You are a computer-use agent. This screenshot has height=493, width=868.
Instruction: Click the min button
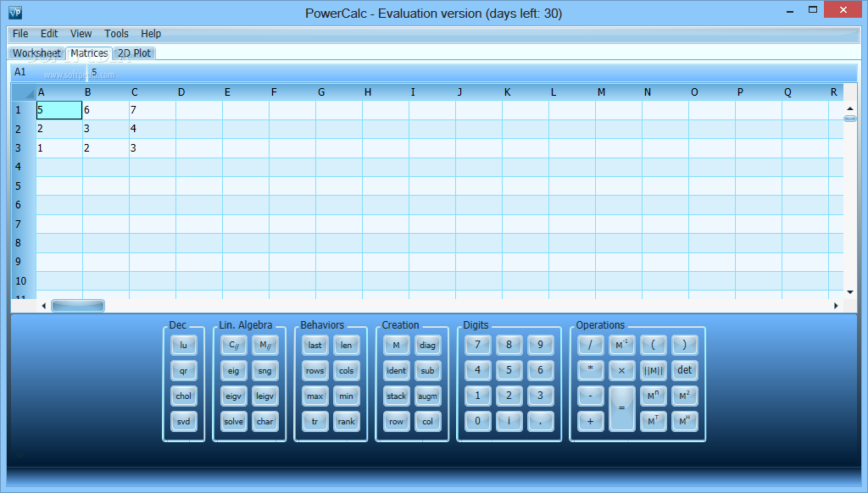[x=347, y=396]
